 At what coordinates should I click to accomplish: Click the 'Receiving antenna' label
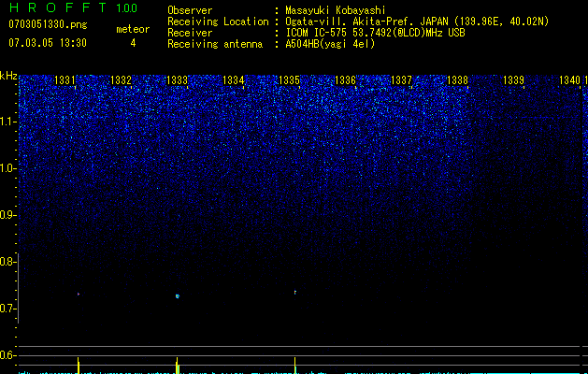pyautogui.click(x=215, y=44)
